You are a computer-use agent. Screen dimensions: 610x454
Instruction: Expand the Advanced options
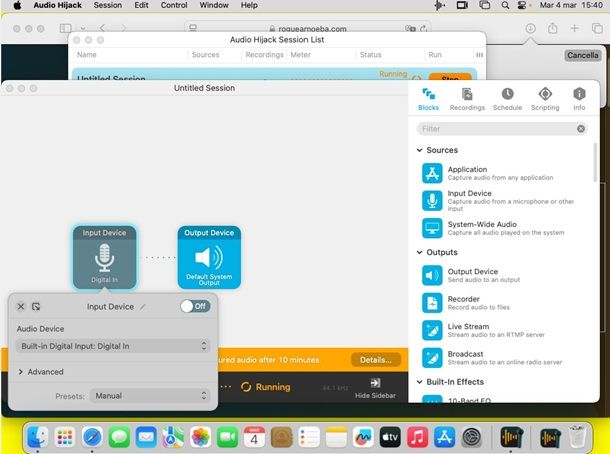20,372
